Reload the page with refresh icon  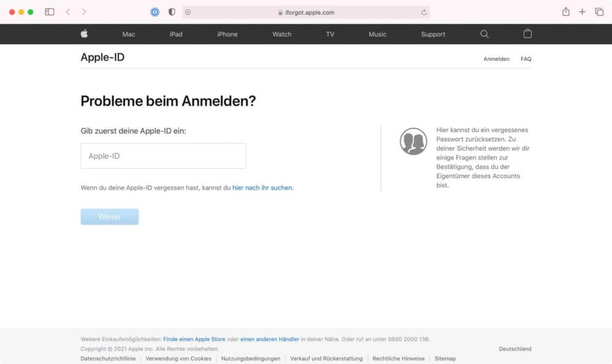point(424,12)
